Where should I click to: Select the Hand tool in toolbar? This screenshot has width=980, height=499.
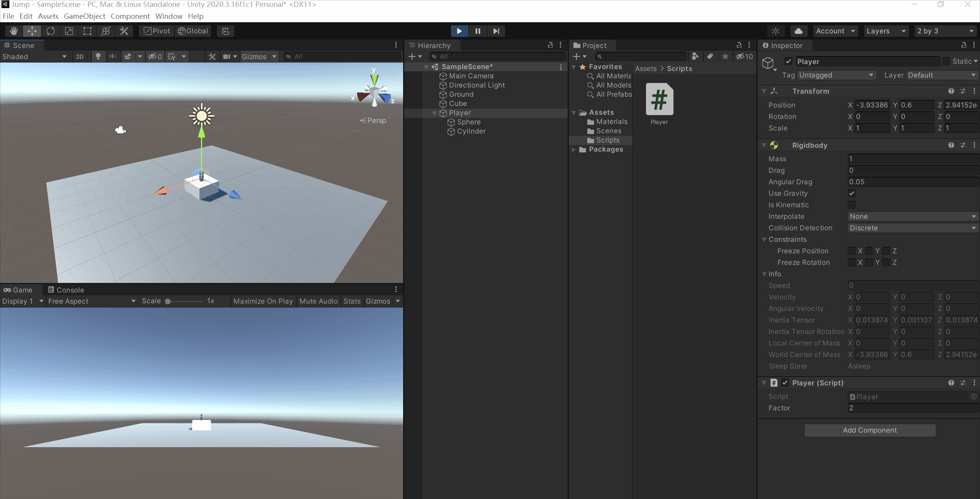pyautogui.click(x=14, y=31)
